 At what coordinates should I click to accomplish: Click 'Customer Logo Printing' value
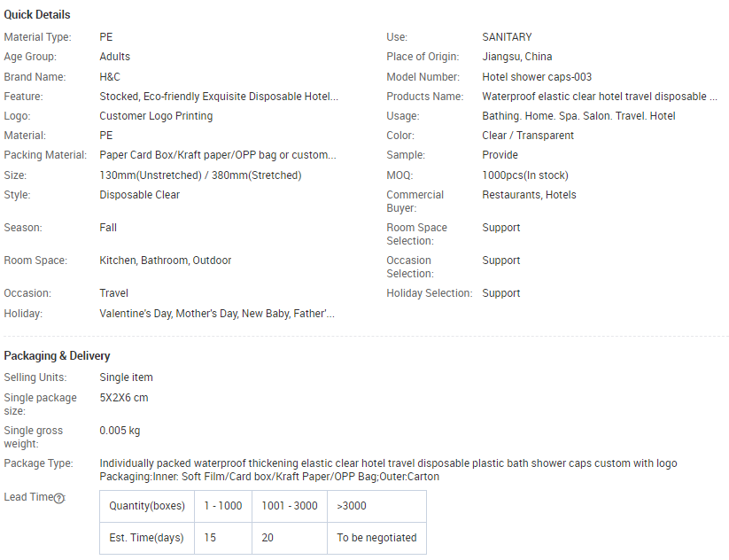tap(156, 116)
